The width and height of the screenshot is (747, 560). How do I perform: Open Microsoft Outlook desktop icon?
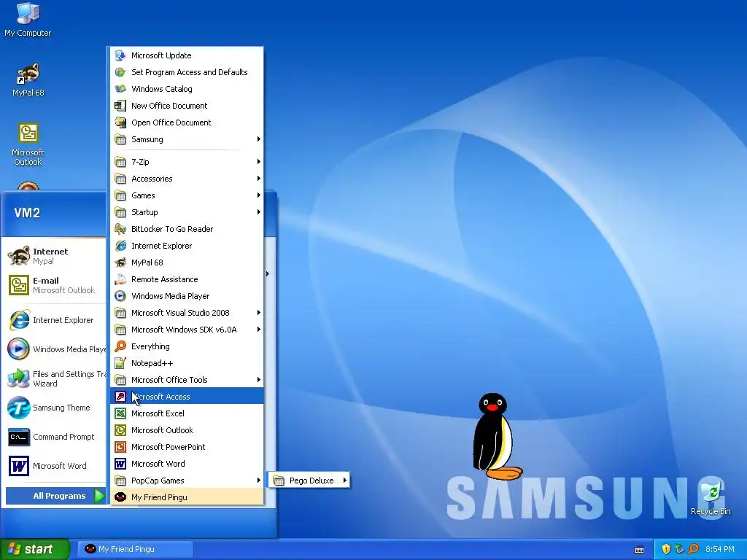click(x=28, y=144)
